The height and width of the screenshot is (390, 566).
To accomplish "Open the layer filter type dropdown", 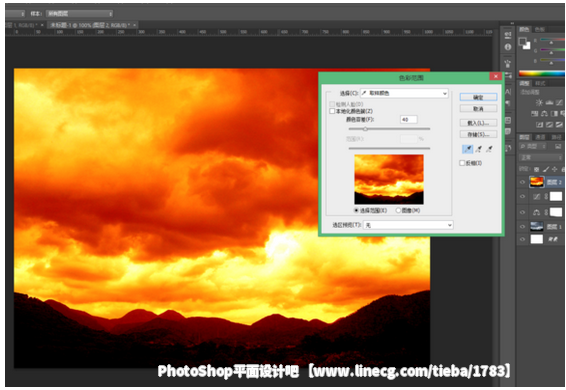I will click(533, 146).
